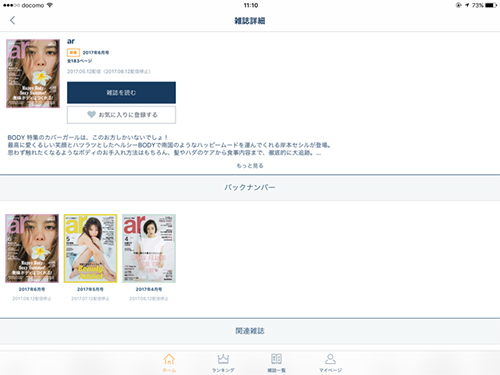Click the ar magazine title text
500x375 pixels.
[71, 41]
